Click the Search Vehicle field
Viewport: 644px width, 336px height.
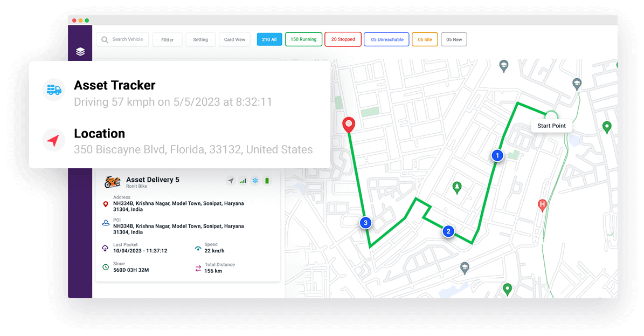tap(122, 39)
